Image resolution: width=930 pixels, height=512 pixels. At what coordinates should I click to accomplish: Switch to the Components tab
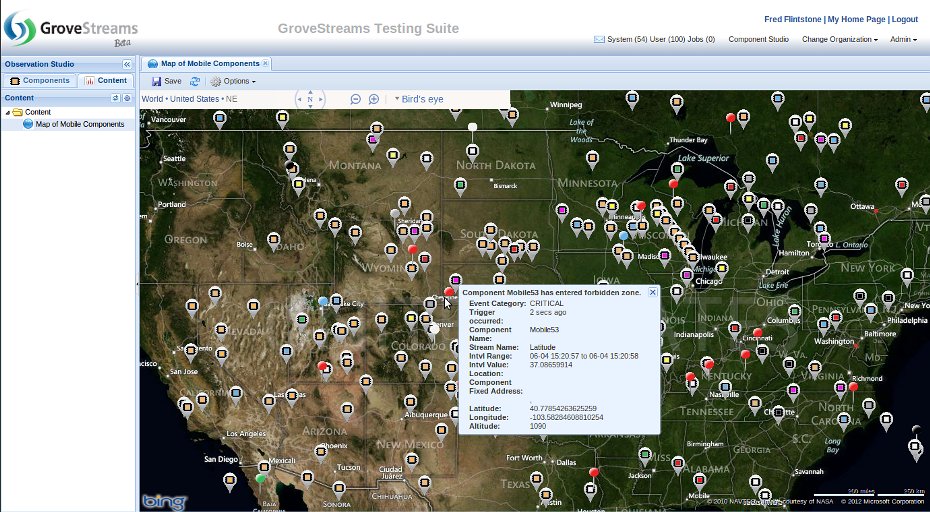click(40, 81)
